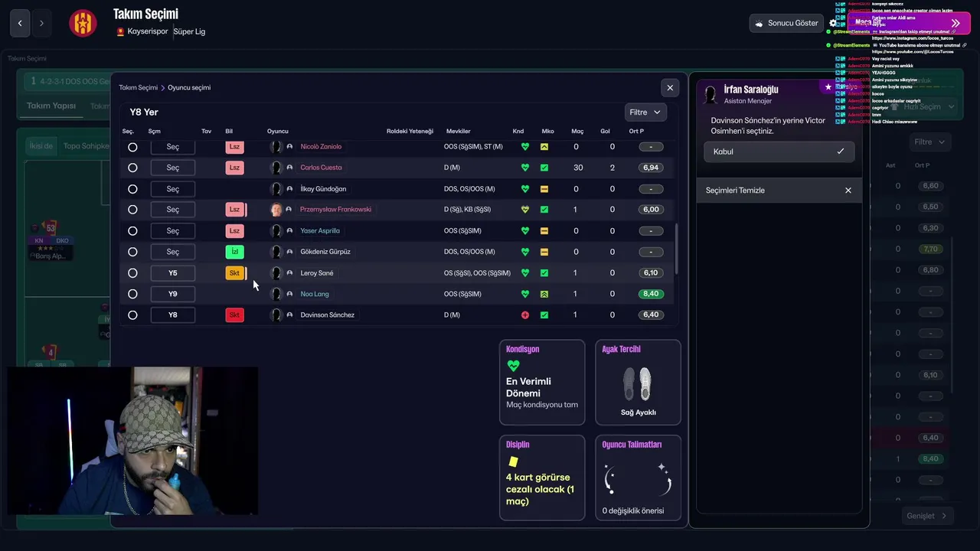The width and height of the screenshot is (980, 551).
Task: Click Carlos Cuesta's 6,94 rating badge
Action: click(x=651, y=168)
